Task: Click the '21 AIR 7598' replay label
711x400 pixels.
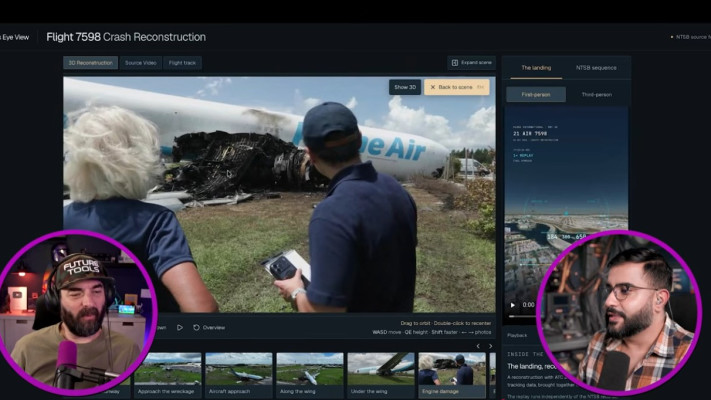Action: tap(530, 134)
